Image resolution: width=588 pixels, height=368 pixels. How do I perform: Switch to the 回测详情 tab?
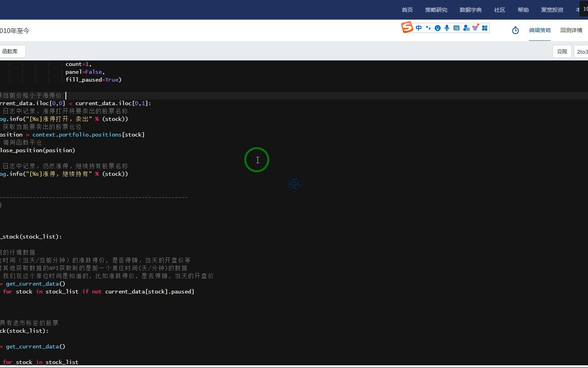click(571, 30)
